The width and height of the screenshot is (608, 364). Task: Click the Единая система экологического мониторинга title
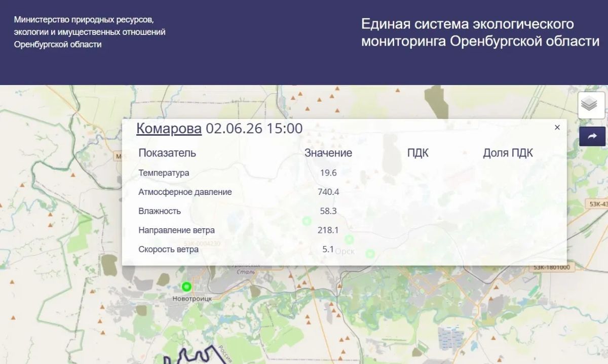(x=480, y=32)
